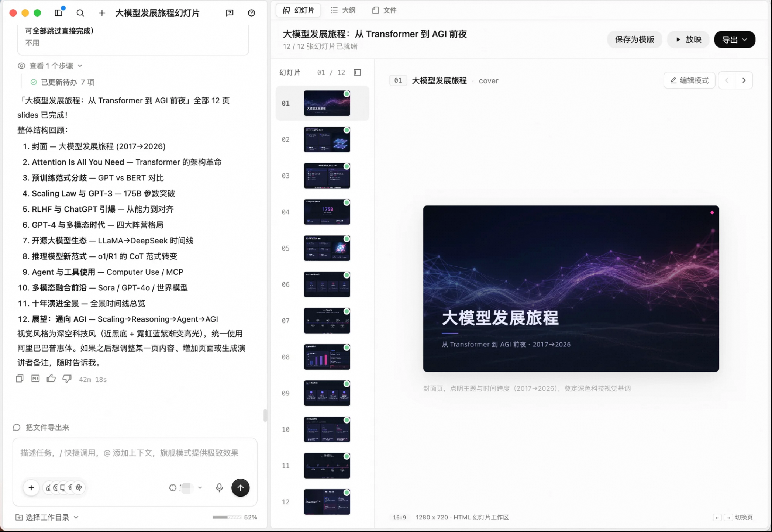Image resolution: width=772 pixels, height=532 pixels.
Task: Open the search magnifier in title bar
Action: coord(80,13)
